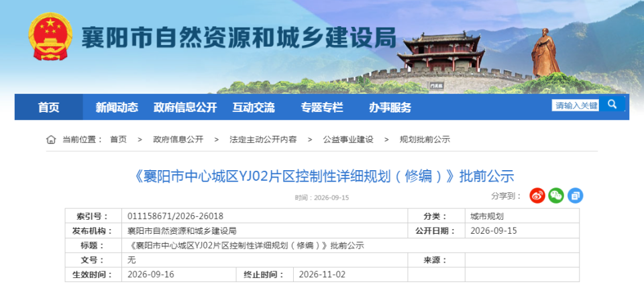
Task: Click the home icon in breadcrumb
Action: point(51,140)
